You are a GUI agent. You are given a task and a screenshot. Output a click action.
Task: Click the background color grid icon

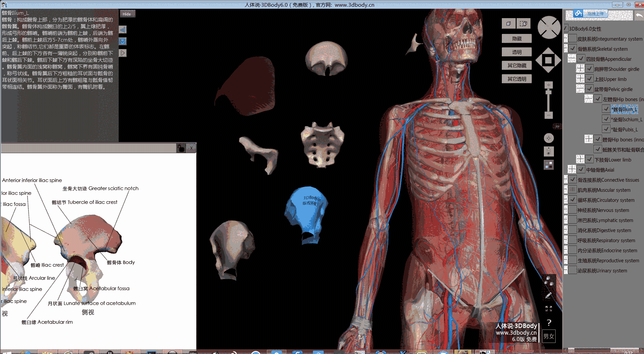(549, 165)
